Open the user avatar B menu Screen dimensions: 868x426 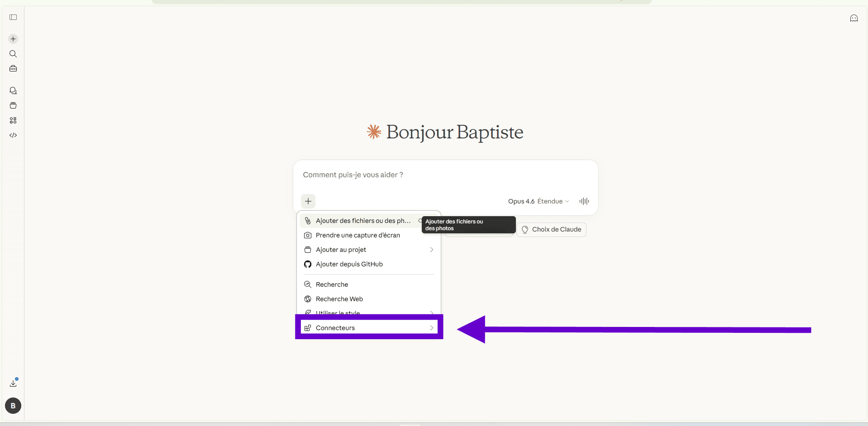point(13,406)
